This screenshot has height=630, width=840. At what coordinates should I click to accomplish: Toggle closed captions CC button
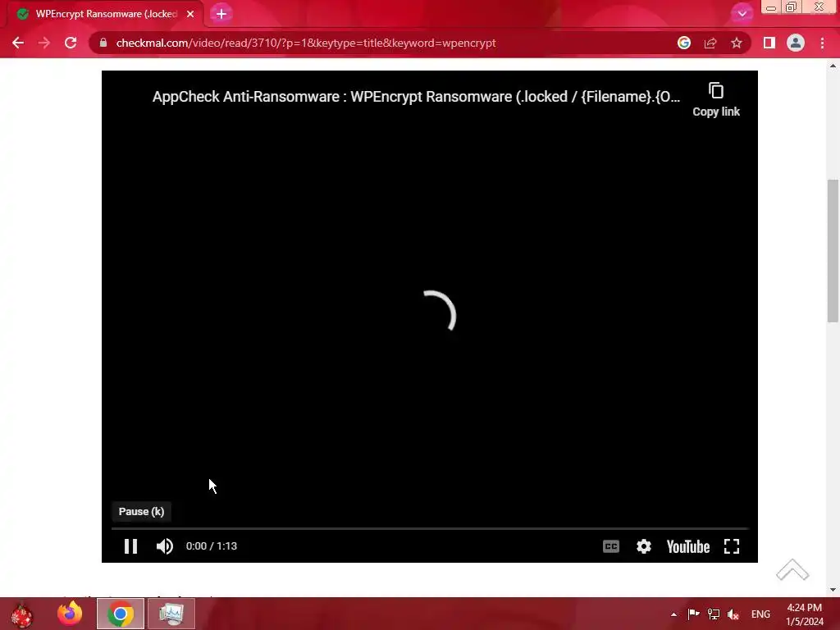610,546
